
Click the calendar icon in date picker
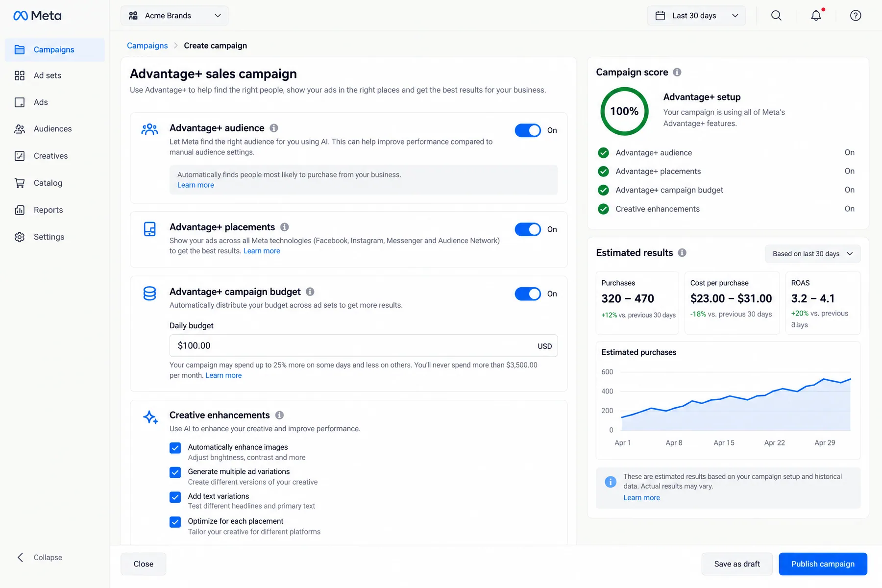[x=661, y=16]
